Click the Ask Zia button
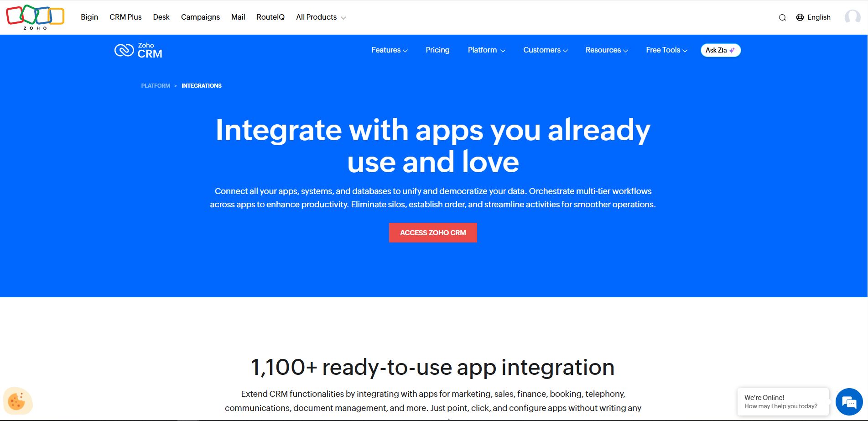 [x=721, y=50]
